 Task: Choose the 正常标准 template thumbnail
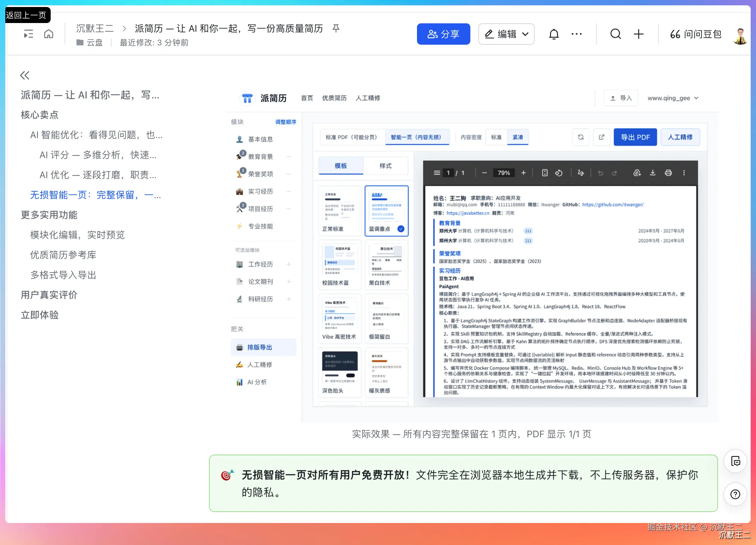[x=340, y=211]
